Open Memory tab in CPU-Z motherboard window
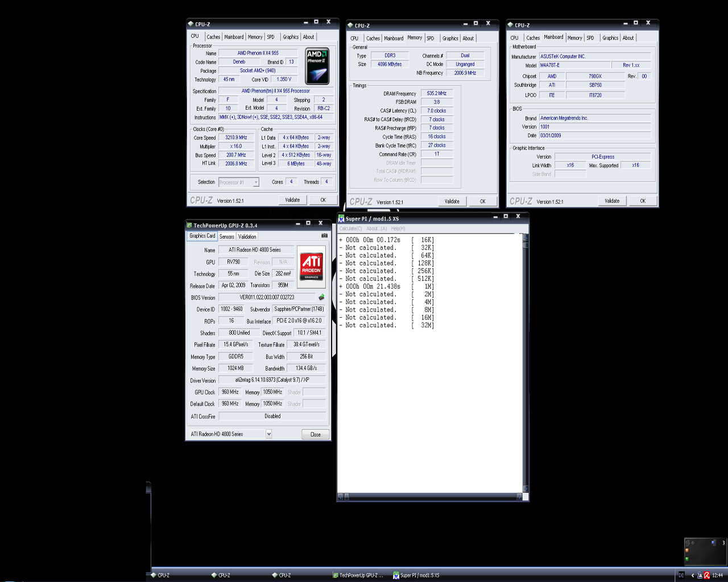Screen dimensions: 728x582 pos(574,38)
